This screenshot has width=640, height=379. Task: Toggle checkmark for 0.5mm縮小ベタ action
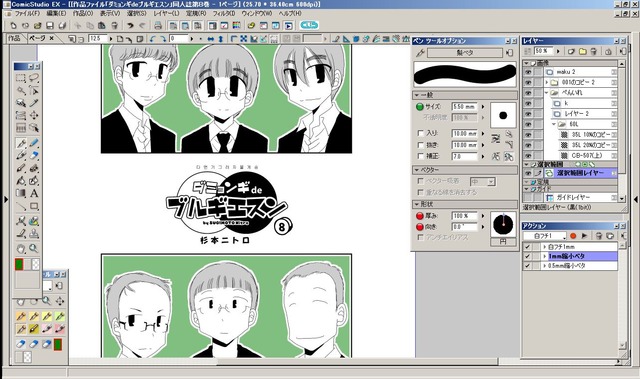[x=527, y=266]
